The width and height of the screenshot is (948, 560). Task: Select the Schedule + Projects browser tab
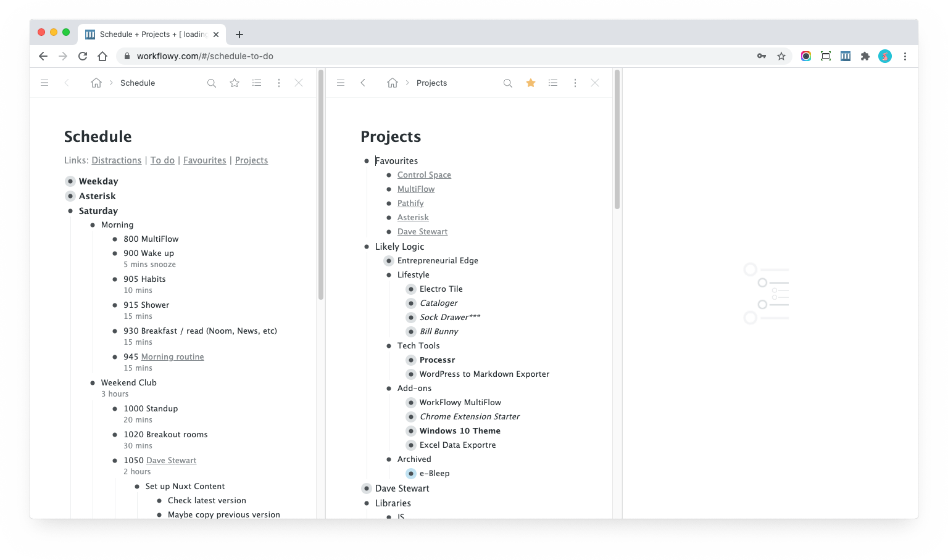[x=152, y=35]
